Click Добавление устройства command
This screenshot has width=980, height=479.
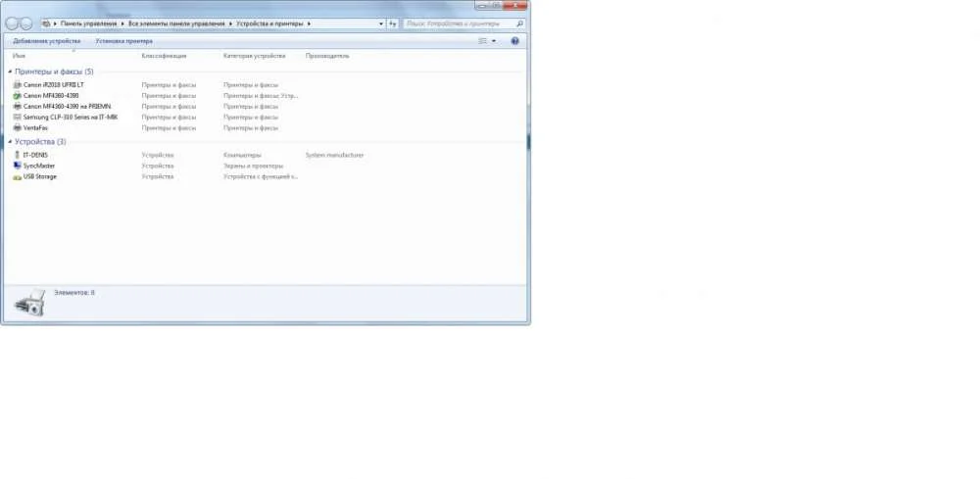point(47,41)
